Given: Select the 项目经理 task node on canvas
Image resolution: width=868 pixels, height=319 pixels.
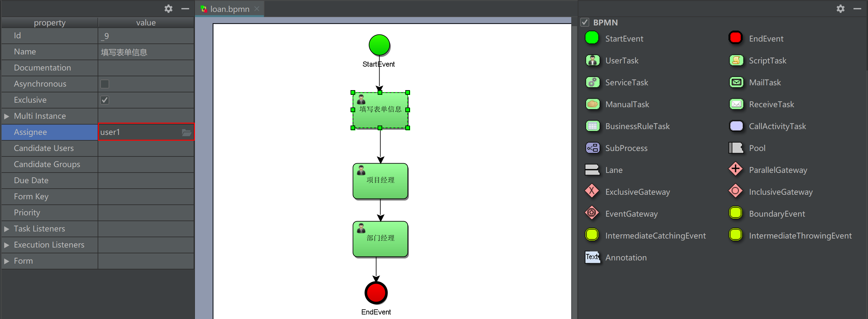Looking at the screenshot, I should click(x=380, y=181).
